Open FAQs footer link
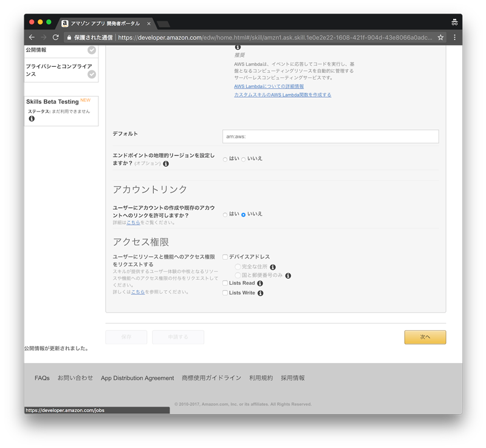Screen dimensions: 486x448 click(x=42, y=378)
